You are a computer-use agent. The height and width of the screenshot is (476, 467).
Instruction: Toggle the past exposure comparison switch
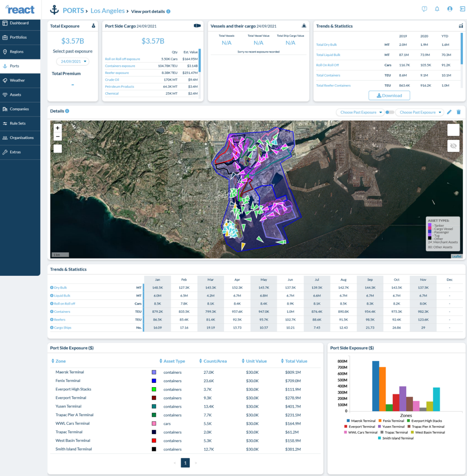tap(389, 112)
